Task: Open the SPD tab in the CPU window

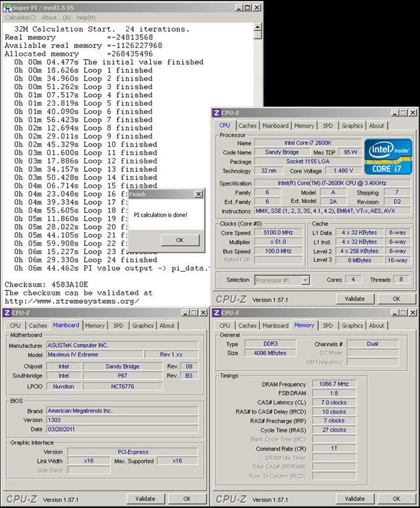Action: tap(327, 126)
